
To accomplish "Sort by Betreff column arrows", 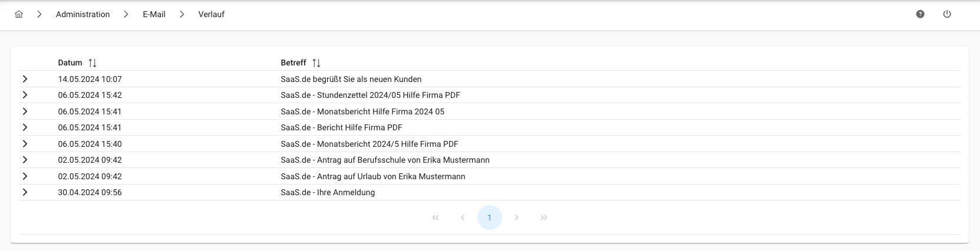I will click(x=316, y=63).
